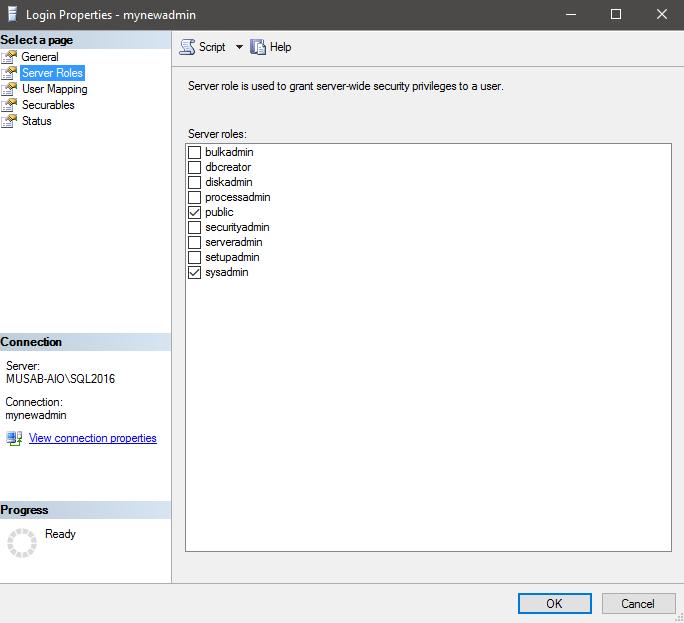Screen dimensions: 684x623
Task: Minimize the Login Properties window
Action: (x=571, y=14)
